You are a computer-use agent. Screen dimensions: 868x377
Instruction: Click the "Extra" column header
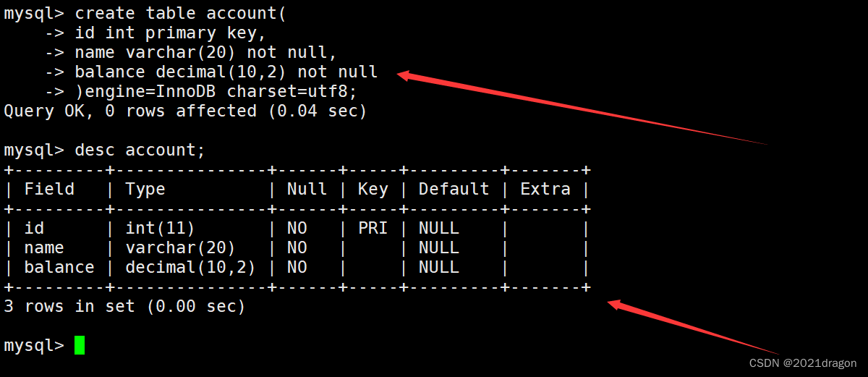click(x=545, y=190)
